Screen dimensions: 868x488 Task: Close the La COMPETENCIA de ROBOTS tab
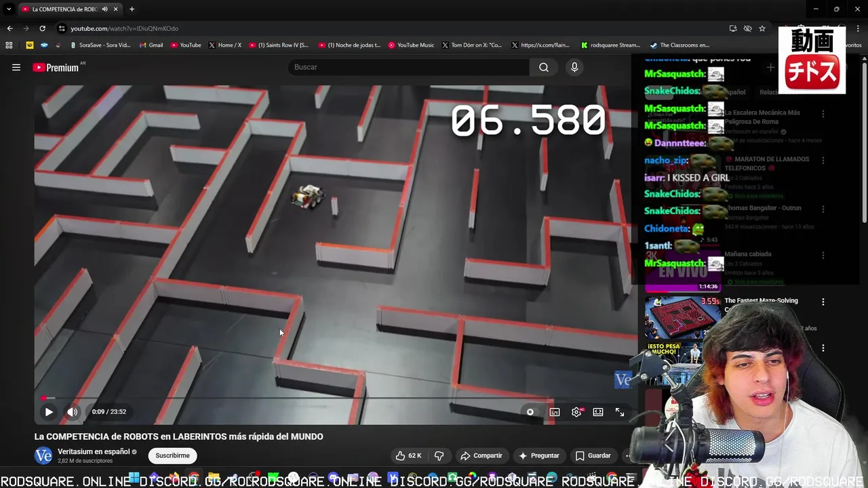pyautogui.click(x=116, y=9)
